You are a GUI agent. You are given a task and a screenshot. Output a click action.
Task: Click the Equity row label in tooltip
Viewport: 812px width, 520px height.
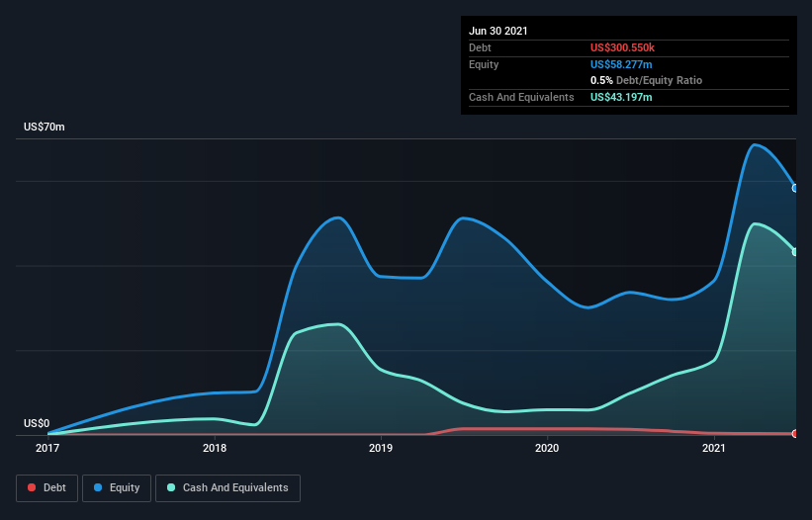(x=484, y=64)
